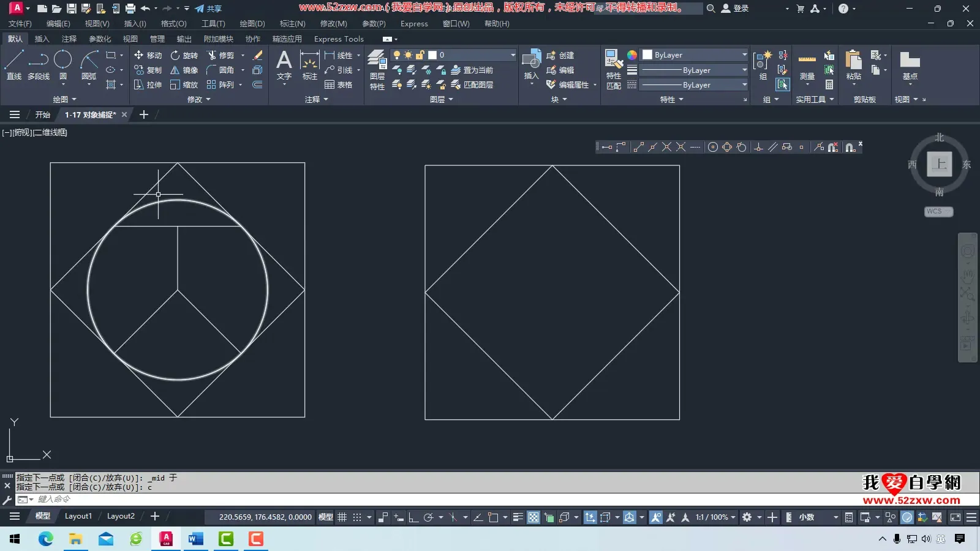The image size is (980, 551).
Task: Choose the Trim (修剪) tool
Action: click(x=221, y=55)
